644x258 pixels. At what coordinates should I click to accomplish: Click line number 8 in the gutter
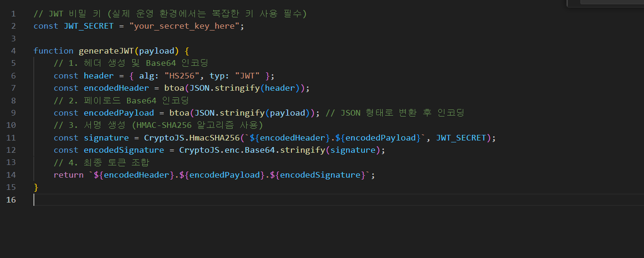pos(13,101)
